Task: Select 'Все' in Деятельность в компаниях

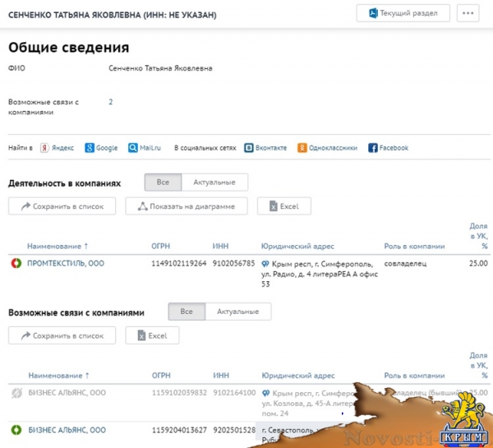Action: point(163,182)
